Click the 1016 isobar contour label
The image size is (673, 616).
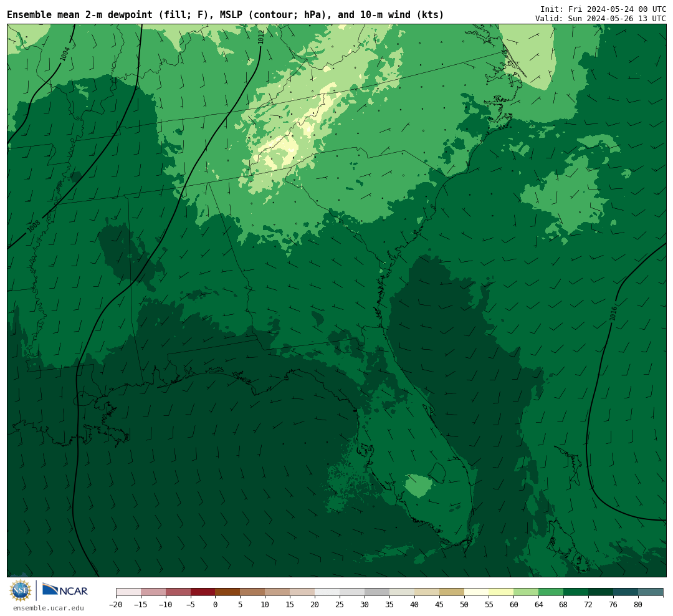point(613,313)
